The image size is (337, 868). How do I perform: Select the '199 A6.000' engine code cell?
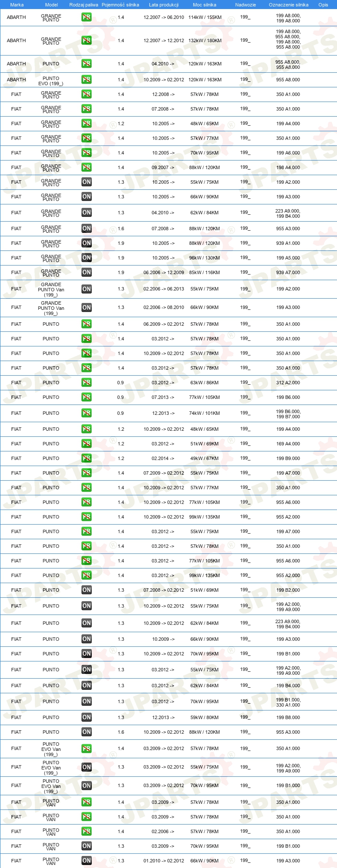click(x=288, y=153)
